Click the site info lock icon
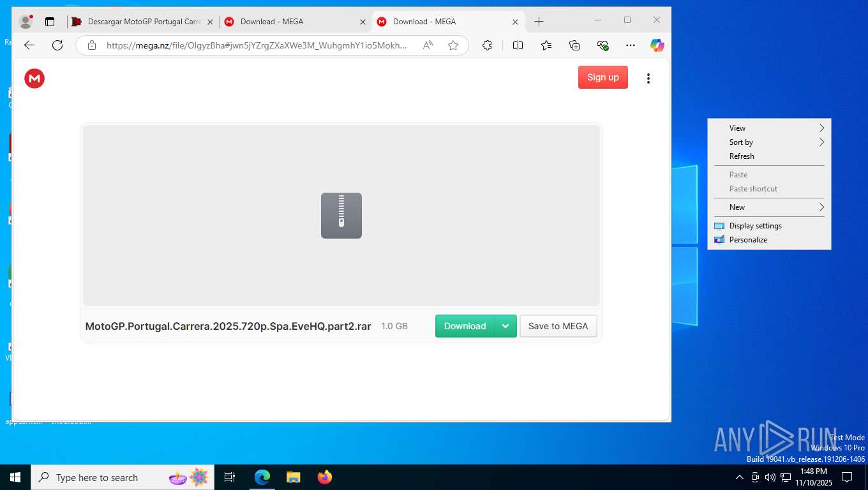868x490 pixels. pyautogui.click(x=92, y=45)
